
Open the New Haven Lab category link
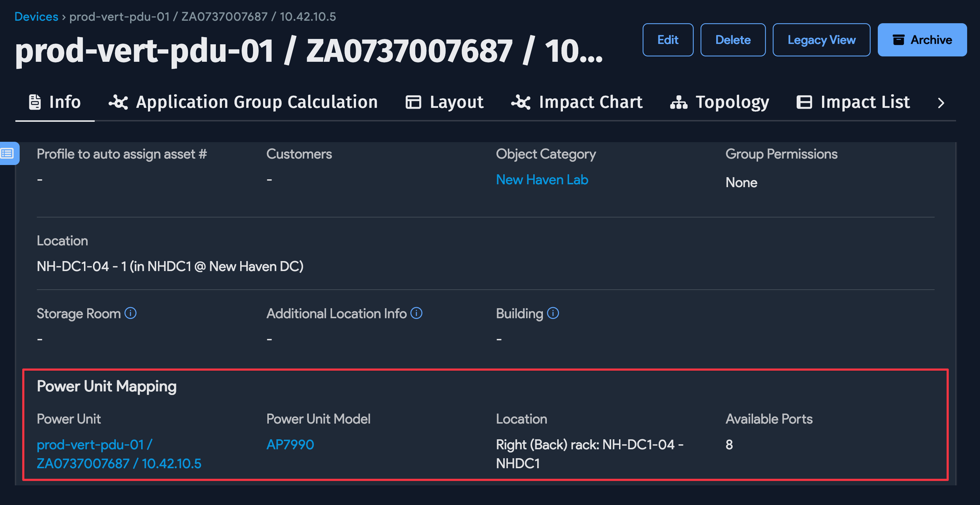542,179
